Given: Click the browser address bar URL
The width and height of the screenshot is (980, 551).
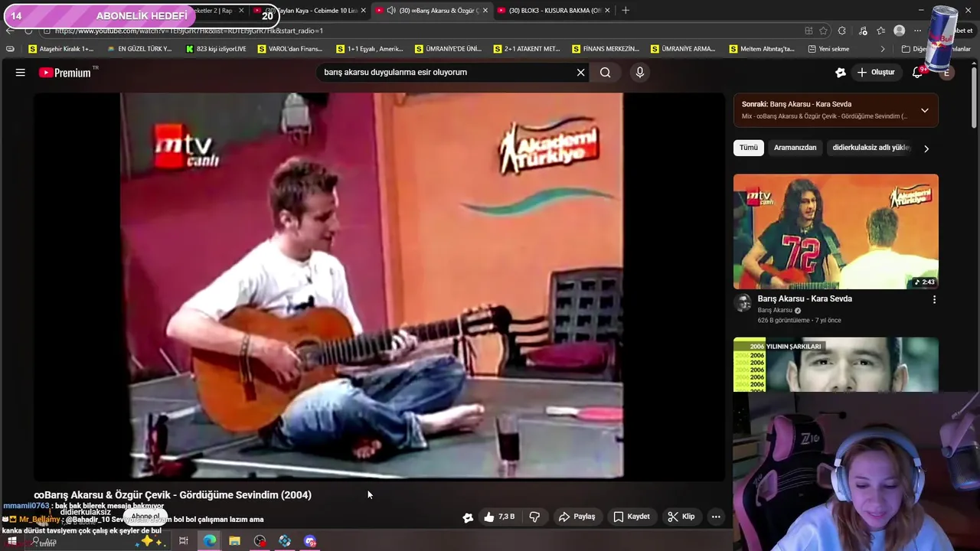Looking at the screenshot, I should (x=189, y=31).
